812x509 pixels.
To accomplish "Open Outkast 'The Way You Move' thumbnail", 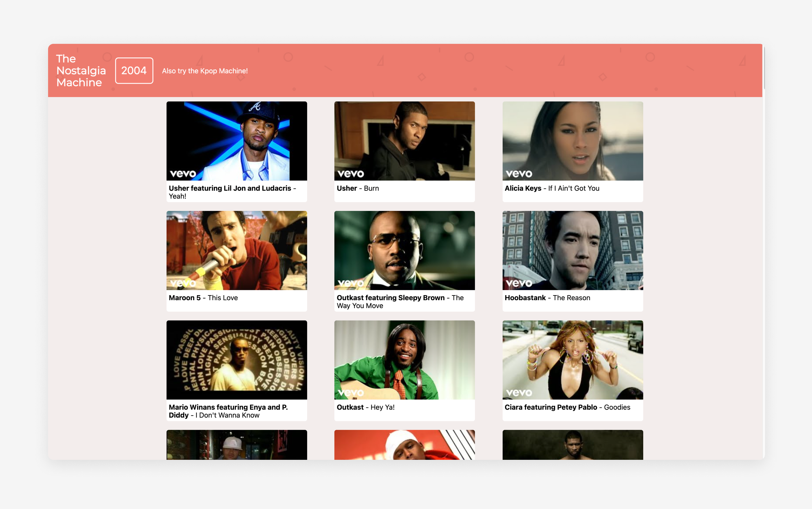I will tap(405, 250).
